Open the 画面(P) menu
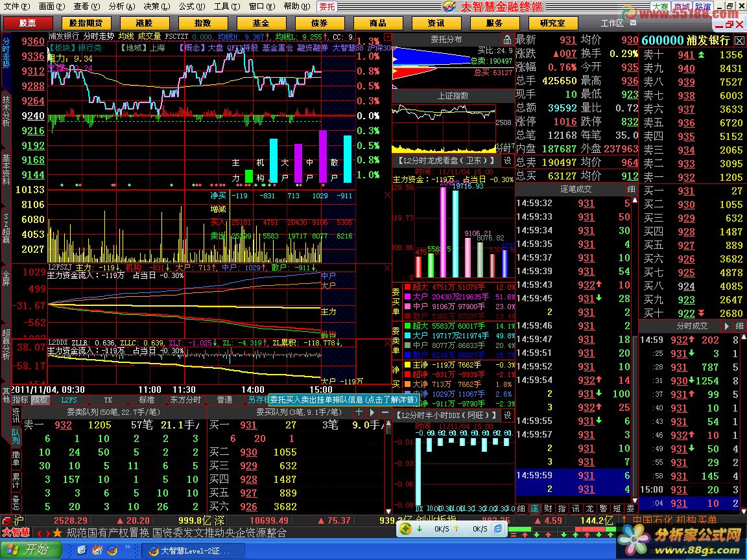 pos(51,6)
